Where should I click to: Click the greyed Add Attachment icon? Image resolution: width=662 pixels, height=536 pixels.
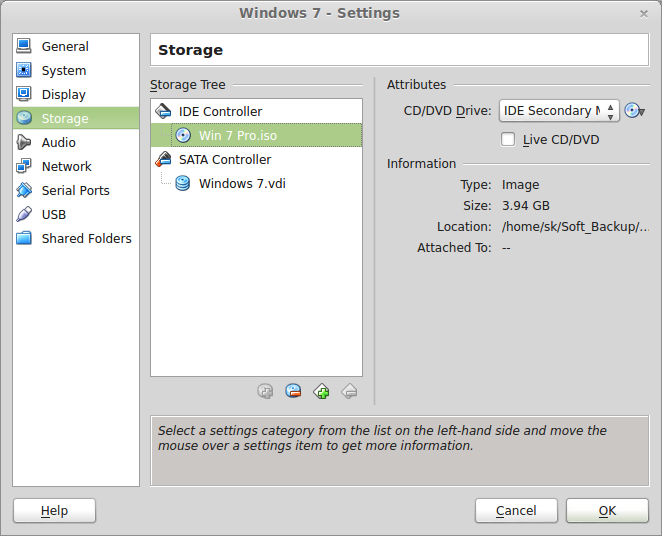coord(265,391)
